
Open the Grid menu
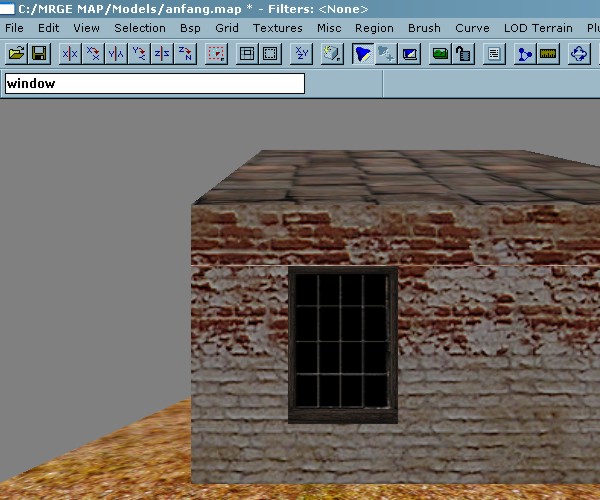click(x=227, y=28)
